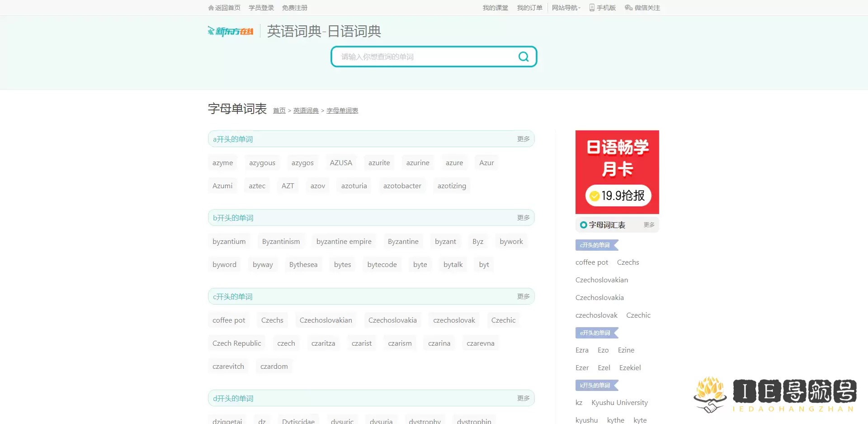Viewport: 868px width, 424px height.
Task: Select 我的订单 in the top menu
Action: (530, 8)
